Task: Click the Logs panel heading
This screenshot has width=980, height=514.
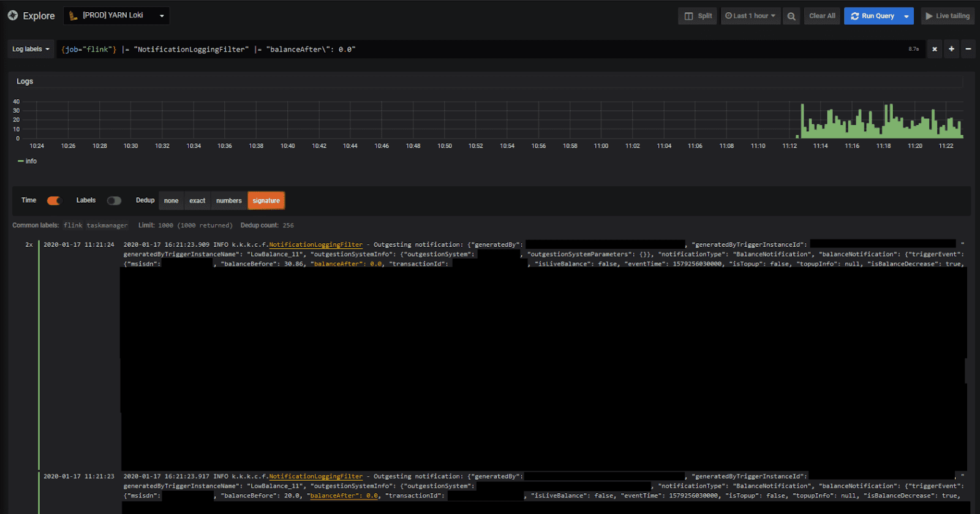Action: coord(25,81)
